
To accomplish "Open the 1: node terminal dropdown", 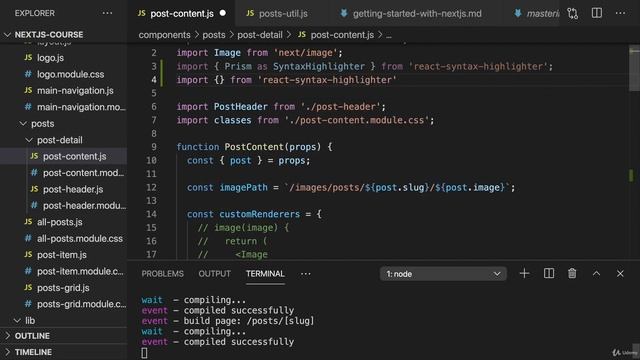I will click(x=443, y=274).
